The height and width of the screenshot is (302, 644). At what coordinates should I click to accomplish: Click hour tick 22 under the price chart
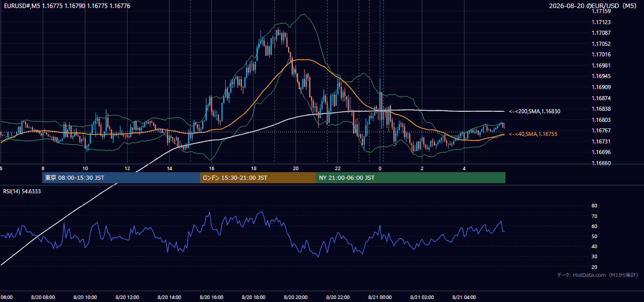(338, 169)
